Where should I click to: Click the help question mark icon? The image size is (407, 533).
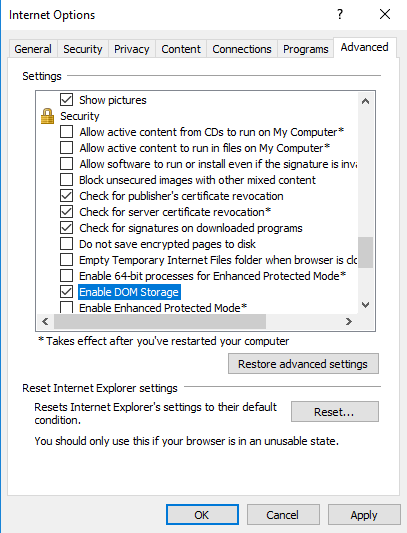(340, 14)
